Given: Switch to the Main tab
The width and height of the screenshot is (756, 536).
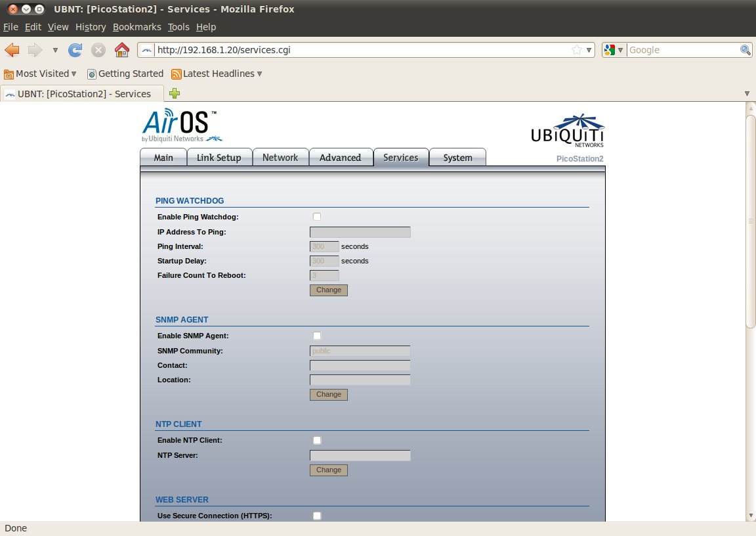Looking at the screenshot, I should 163,157.
